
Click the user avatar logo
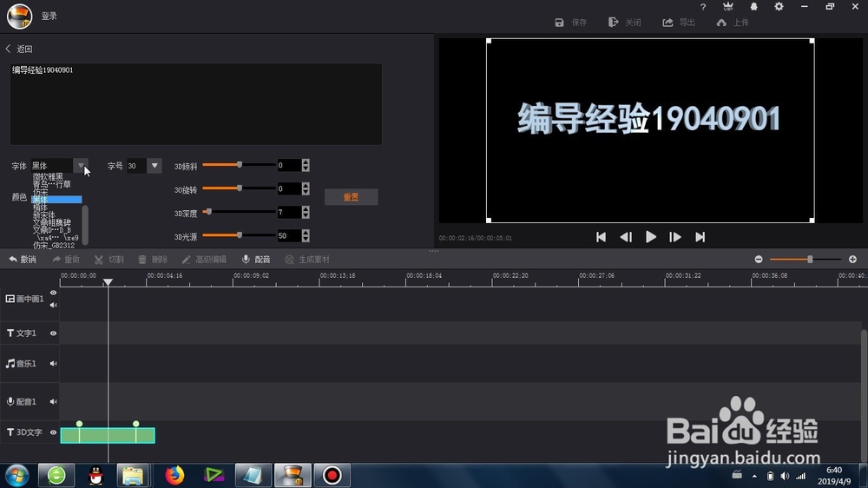[x=19, y=16]
